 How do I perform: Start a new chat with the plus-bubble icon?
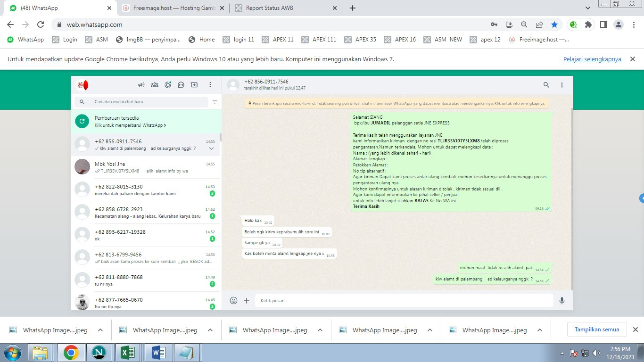[x=194, y=85]
